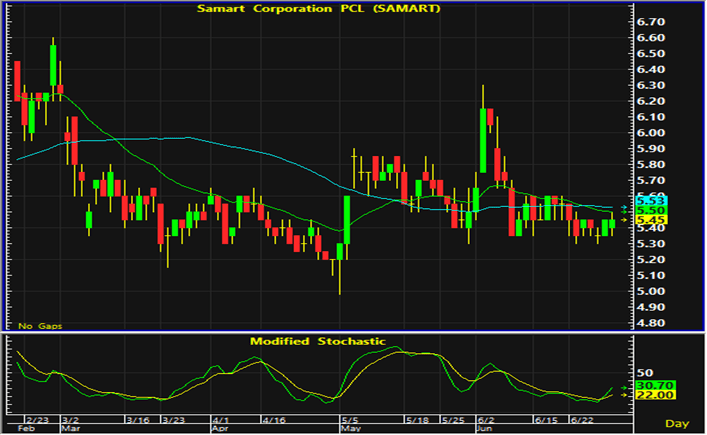707x435 pixels.
Task: Click the tall green candle peaking at 6.60
Action: click(x=53, y=65)
